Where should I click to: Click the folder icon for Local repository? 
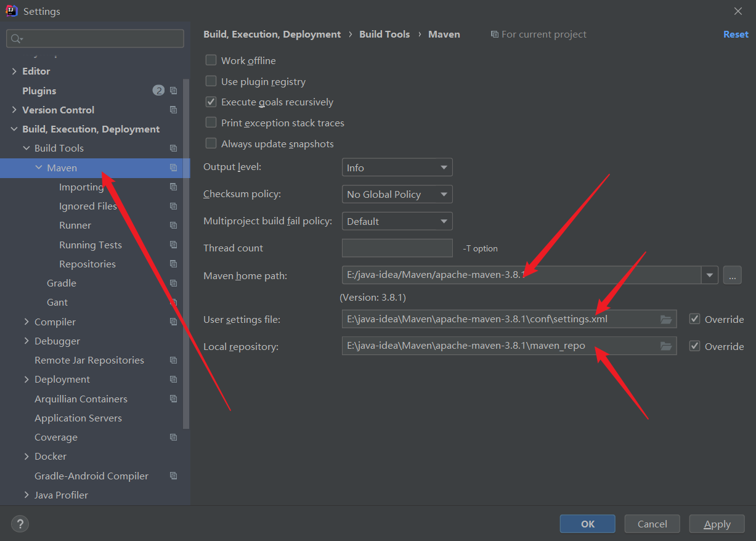click(665, 346)
